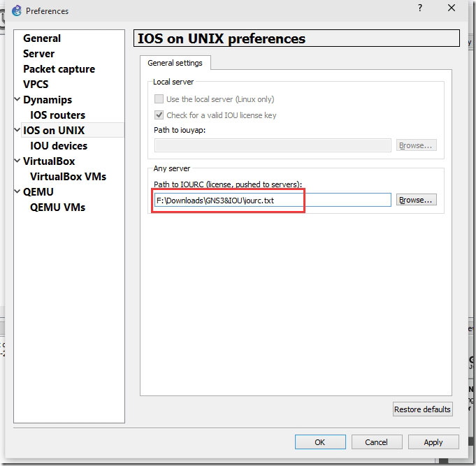Click the Path to IOURC text field
This screenshot has height=466, width=476.
click(273, 200)
